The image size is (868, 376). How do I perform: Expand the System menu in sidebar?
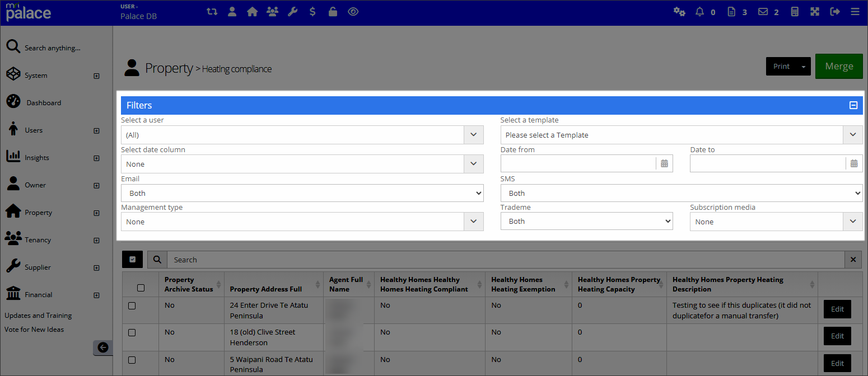pos(96,76)
